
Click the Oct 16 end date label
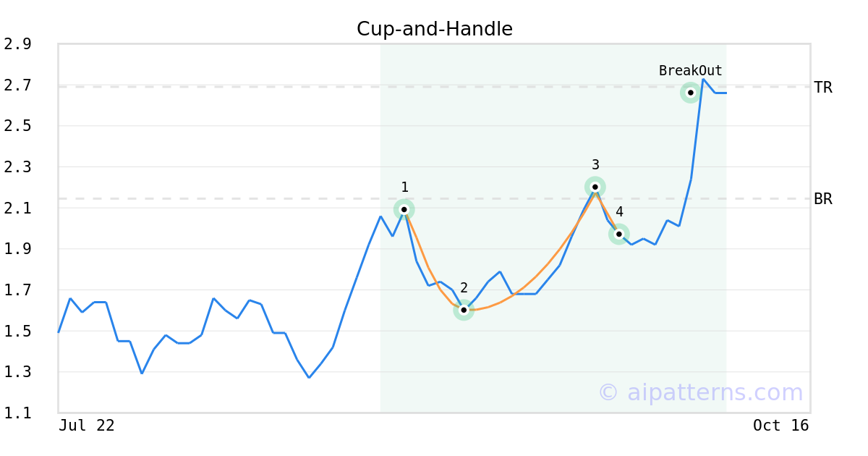(780, 426)
